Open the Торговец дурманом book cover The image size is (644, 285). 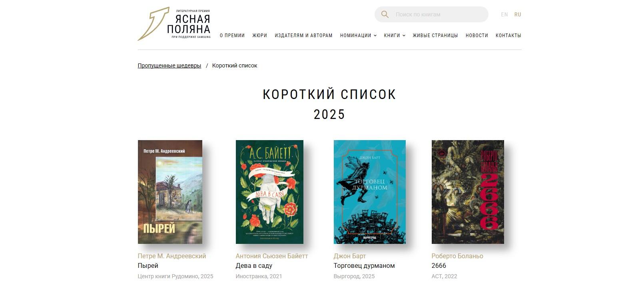370,192
